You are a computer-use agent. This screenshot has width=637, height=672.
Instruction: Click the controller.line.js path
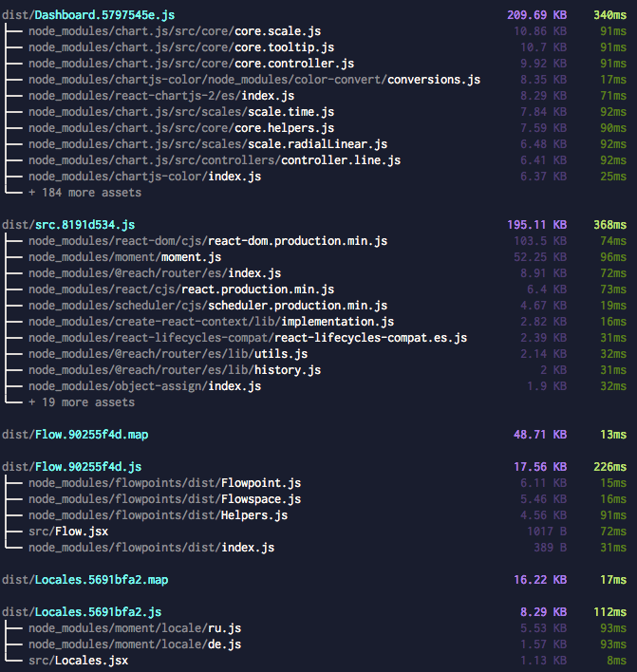point(215,160)
